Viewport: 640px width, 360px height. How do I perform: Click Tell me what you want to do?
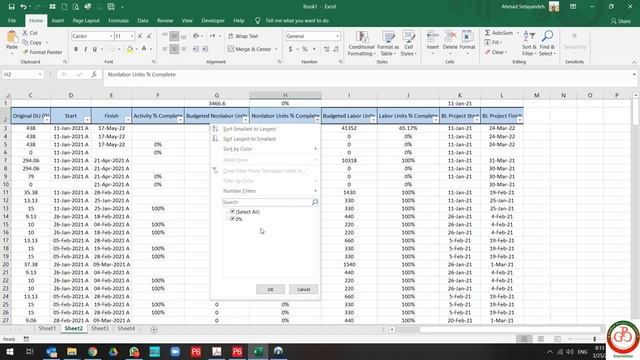pos(297,20)
